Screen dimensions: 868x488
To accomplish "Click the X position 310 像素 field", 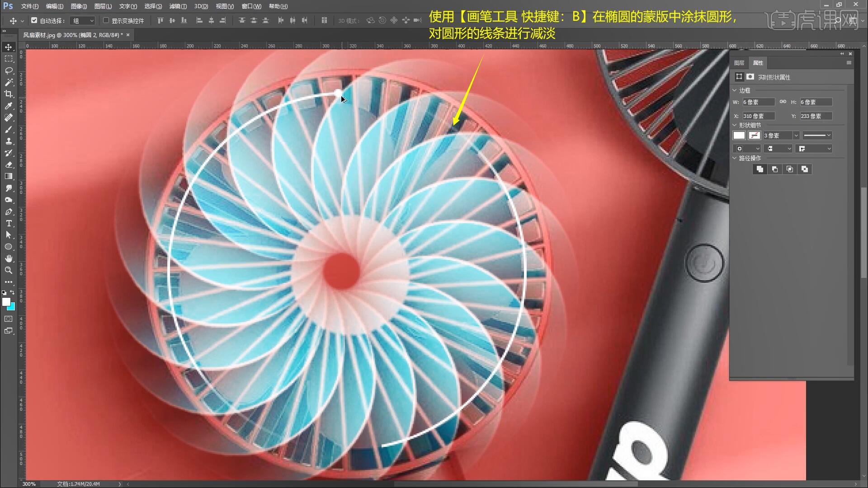I will 758,116.
